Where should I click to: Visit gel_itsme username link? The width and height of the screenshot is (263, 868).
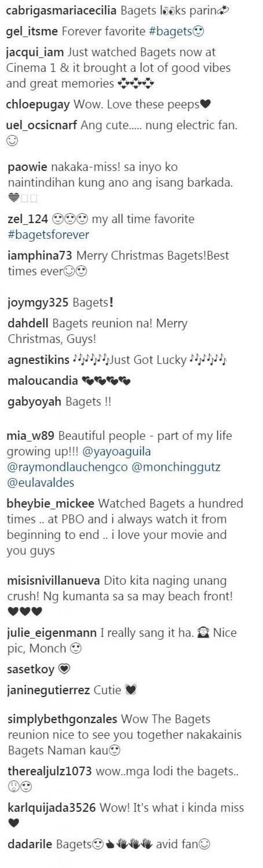[32, 32]
